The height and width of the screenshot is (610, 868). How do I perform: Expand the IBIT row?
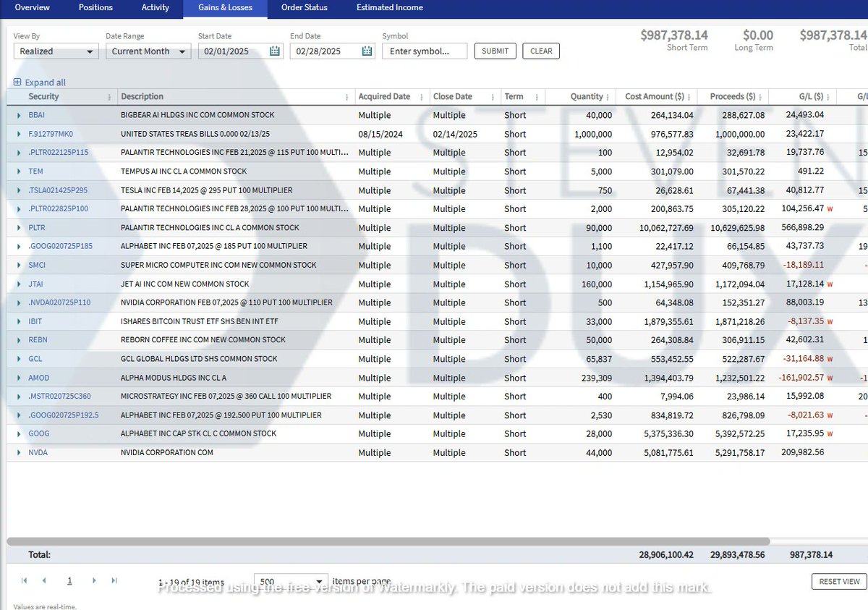tap(19, 321)
